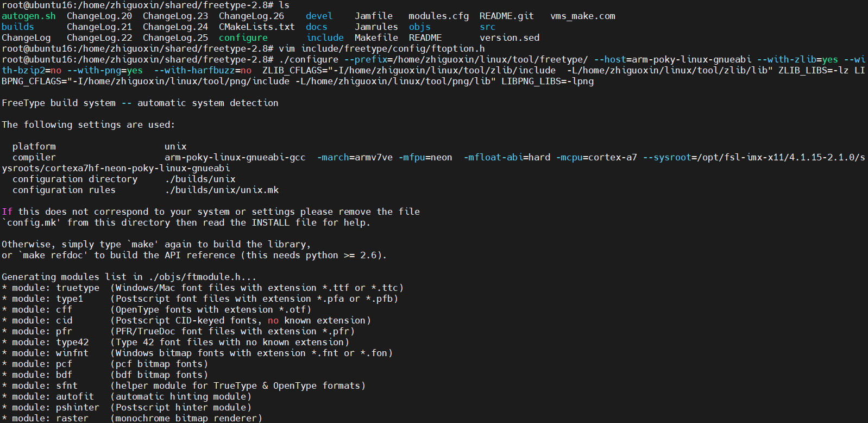Click the version.sed file name
This screenshot has height=423, width=868.
pyautogui.click(x=510, y=38)
